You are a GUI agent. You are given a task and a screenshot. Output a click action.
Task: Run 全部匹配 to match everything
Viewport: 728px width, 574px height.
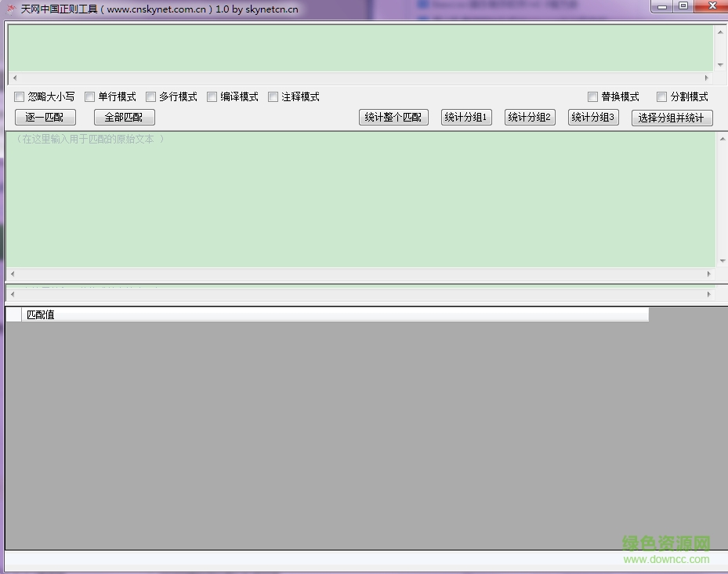(x=122, y=117)
